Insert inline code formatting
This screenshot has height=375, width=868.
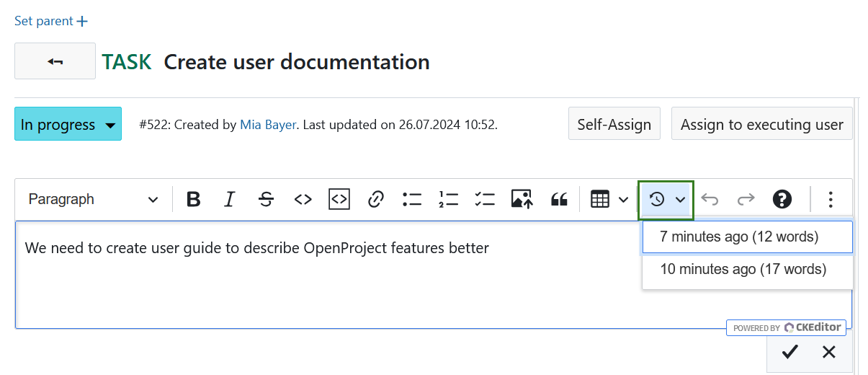[303, 200]
